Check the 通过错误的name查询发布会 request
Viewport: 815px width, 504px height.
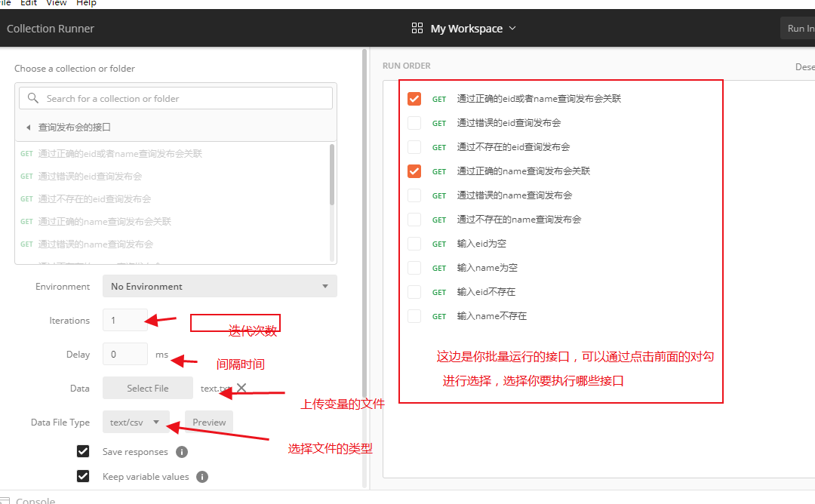coord(414,195)
